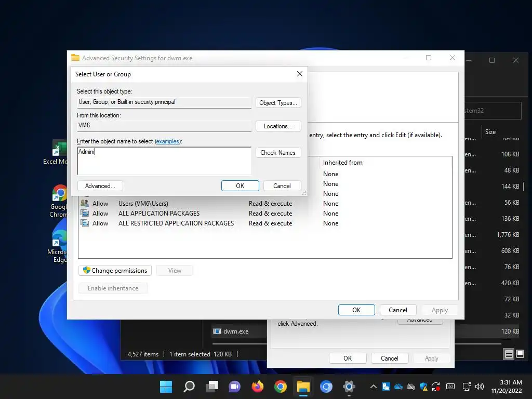The height and width of the screenshot is (399, 532).
Task: Close the Select User or Group dialog
Action: coord(300,74)
